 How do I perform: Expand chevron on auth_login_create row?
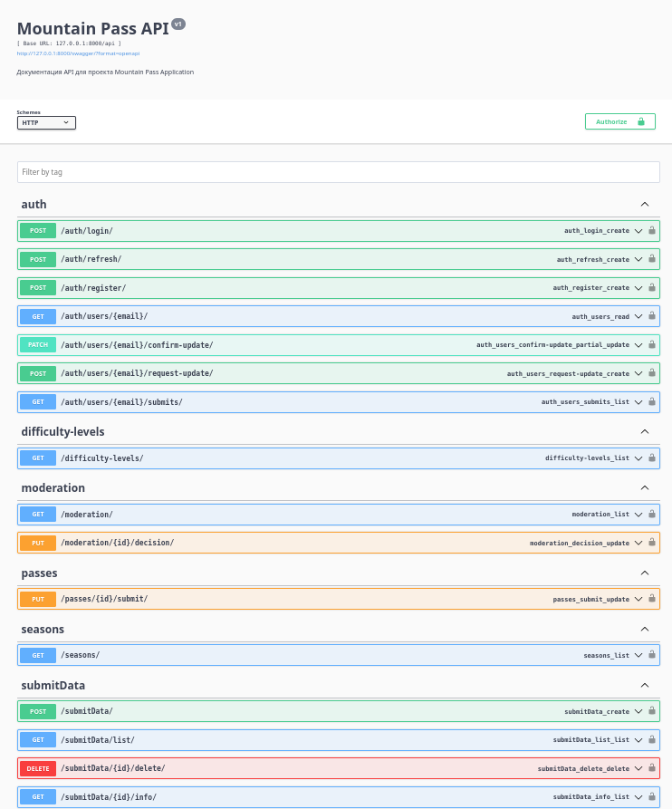[x=638, y=231]
